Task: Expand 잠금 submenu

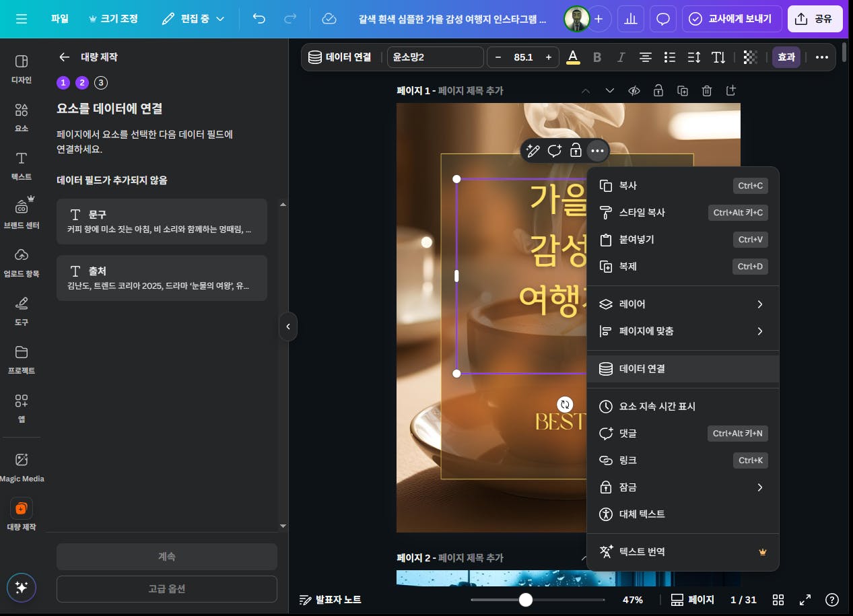Action: coord(683,487)
